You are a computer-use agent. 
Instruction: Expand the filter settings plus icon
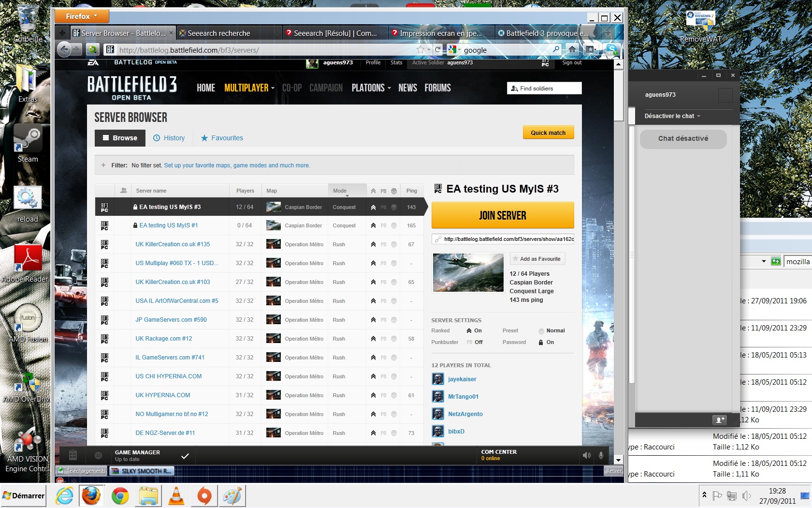point(103,165)
